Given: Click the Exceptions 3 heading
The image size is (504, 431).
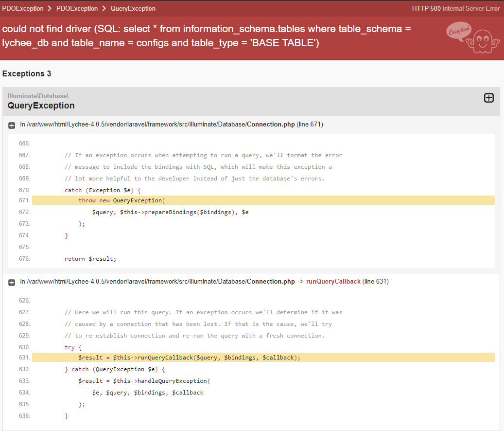Looking at the screenshot, I should pos(27,73).
